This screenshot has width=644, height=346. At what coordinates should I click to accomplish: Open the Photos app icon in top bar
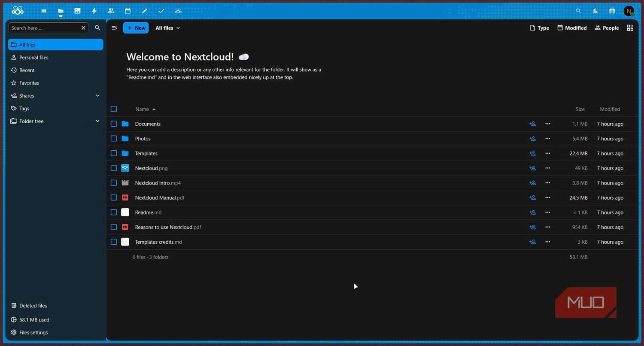click(x=77, y=11)
